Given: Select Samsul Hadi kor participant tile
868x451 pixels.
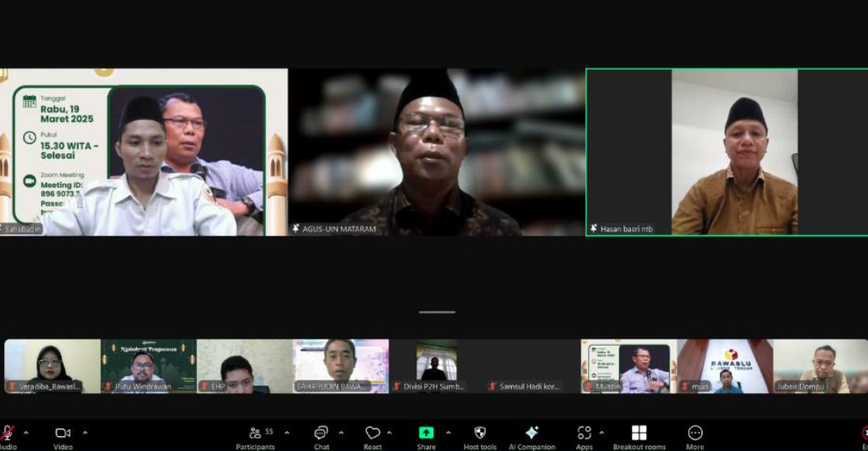Looking at the screenshot, I should click(533, 367).
